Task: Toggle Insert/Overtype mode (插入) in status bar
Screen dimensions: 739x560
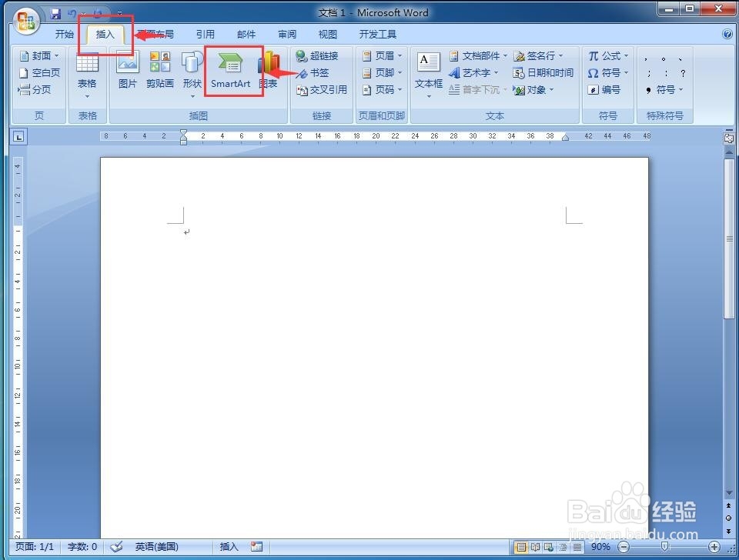Action: (x=229, y=546)
